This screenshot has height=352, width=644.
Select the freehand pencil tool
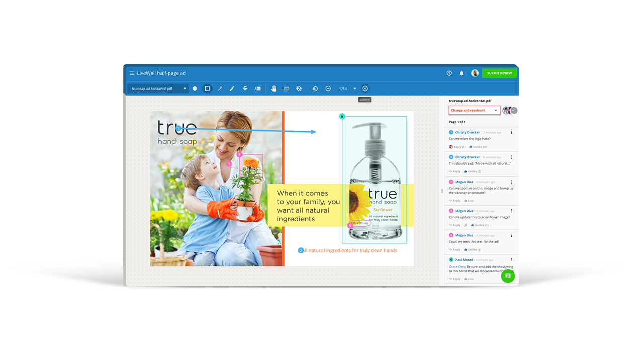tap(232, 89)
